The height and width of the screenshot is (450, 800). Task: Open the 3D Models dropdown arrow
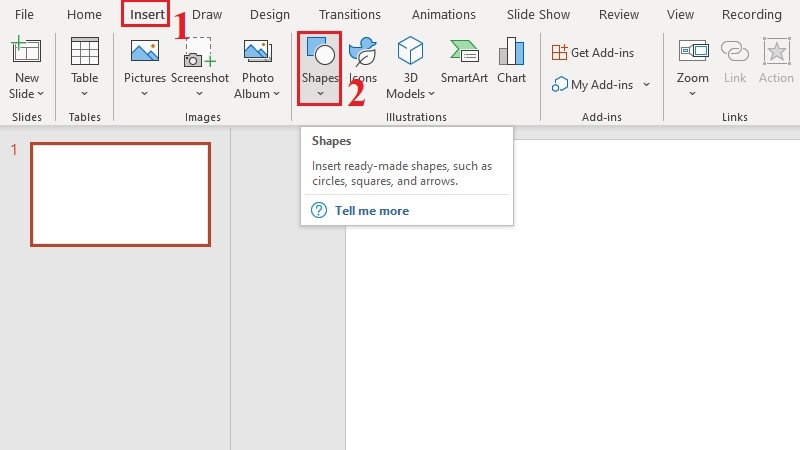[432, 94]
